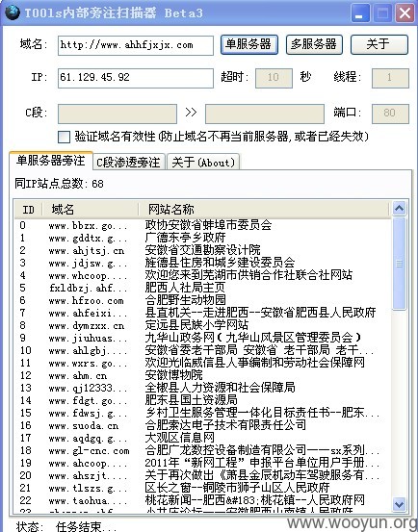The height and width of the screenshot is (532, 418).
Task: Focus the 域名 URL input field
Action: pos(136,45)
